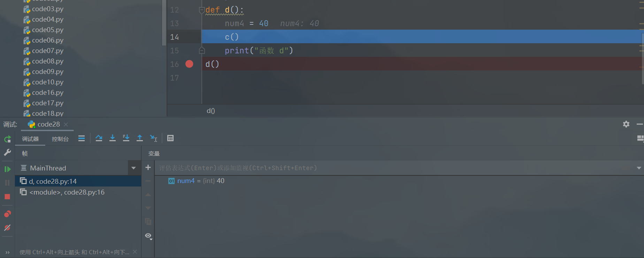Click the num4 = 40 assignment
This screenshot has width=644, height=258.
tap(246, 23)
